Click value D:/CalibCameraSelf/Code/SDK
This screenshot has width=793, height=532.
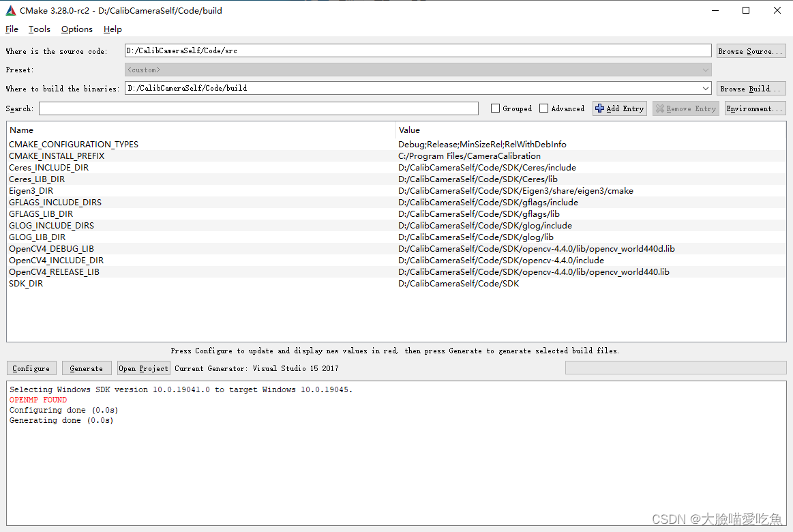coord(459,284)
